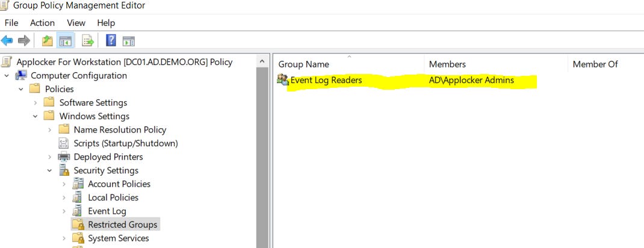Viewport: 644px width, 248px height.
Task: Click the tree pane scroll-up arrow
Action: pyautogui.click(x=262, y=61)
